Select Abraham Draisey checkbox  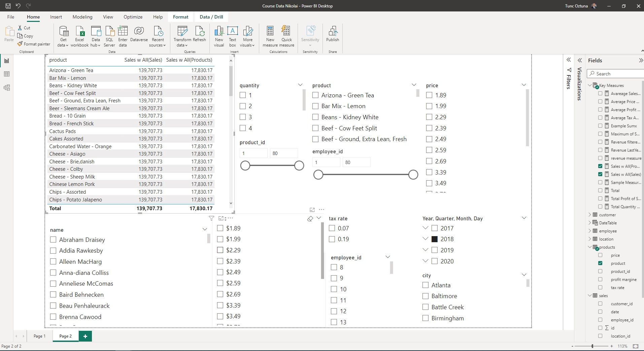(53, 240)
